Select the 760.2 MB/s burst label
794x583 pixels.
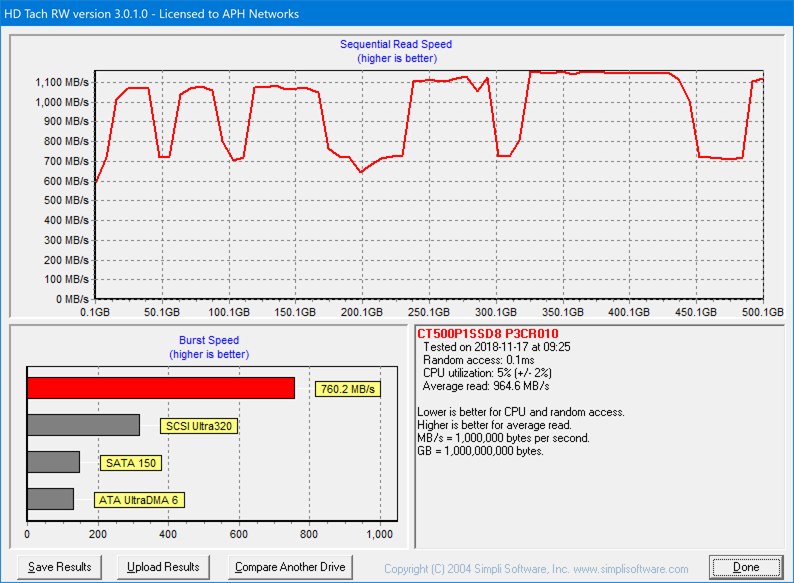pos(348,389)
